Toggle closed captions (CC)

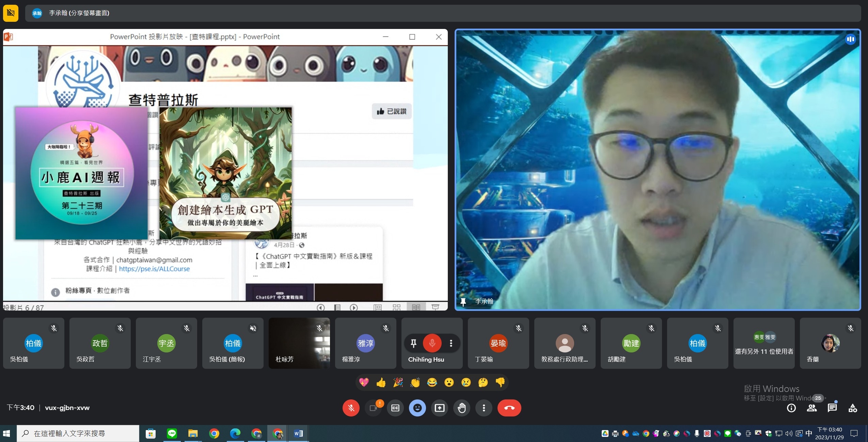tap(395, 408)
